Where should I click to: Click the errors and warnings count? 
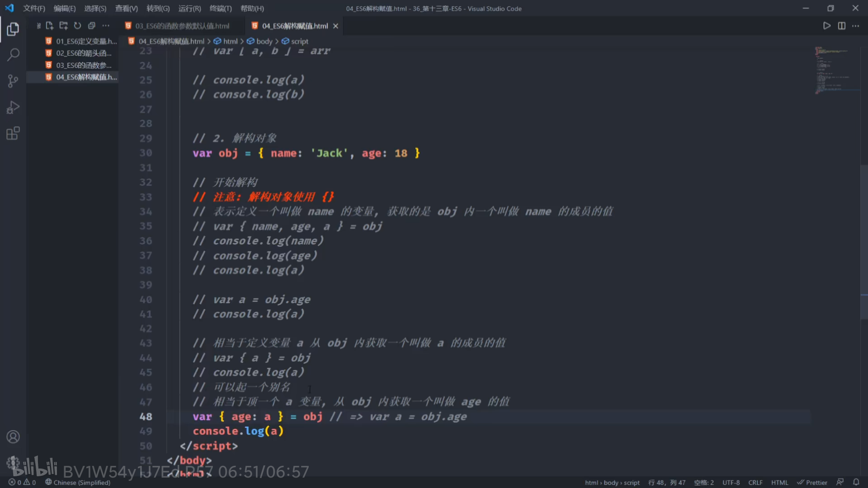click(22, 482)
